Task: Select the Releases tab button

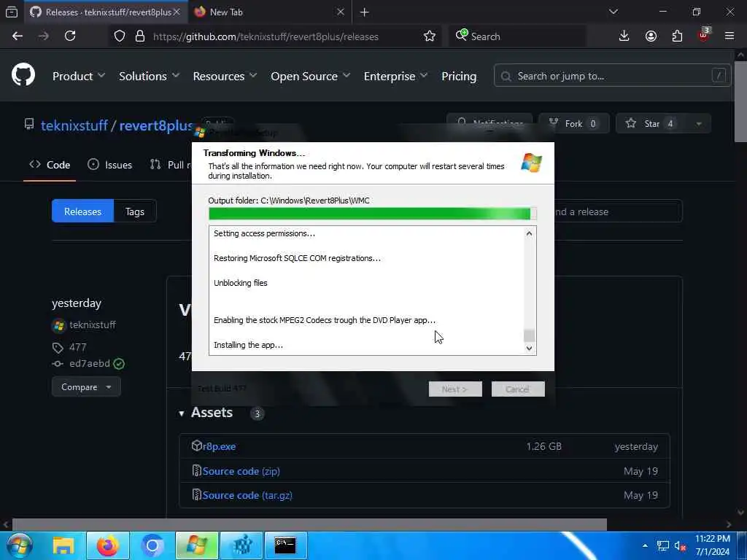Action: [x=82, y=211]
